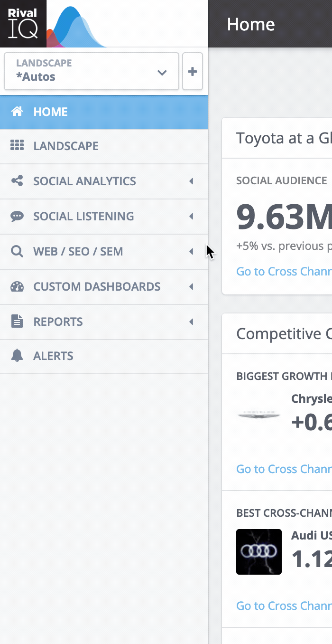Click the bell icon for Alerts
The height and width of the screenshot is (644, 332).
click(x=17, y=356)
